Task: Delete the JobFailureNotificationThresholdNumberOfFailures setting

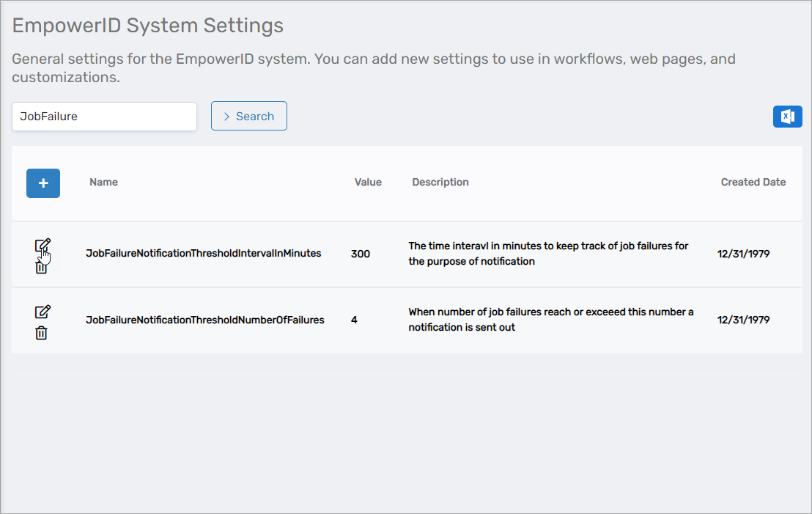Action: pyautogui.click(x=42, y=332)
